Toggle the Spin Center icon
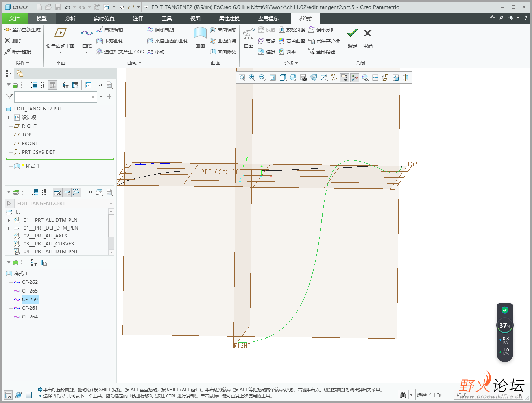The height and width of the screenshot is (403, 532). tap(355, 78)
